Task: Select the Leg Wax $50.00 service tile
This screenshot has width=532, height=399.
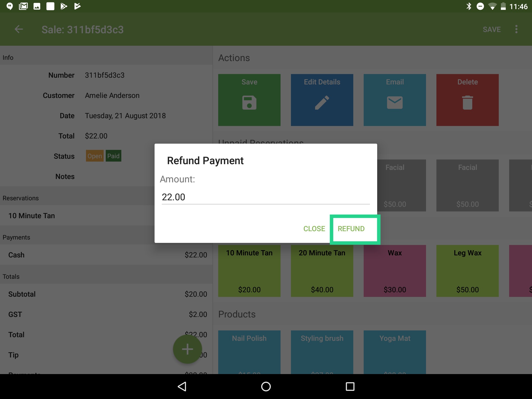Action: [467, 271]
